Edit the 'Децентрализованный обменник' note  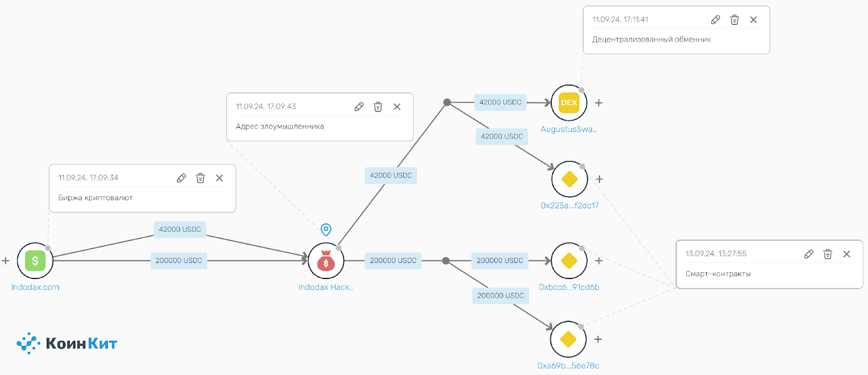716,20
